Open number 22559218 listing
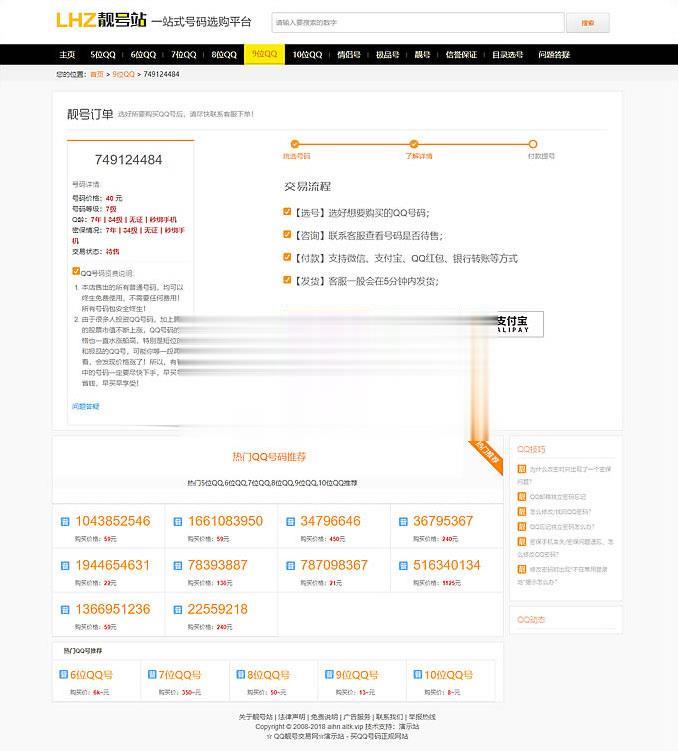678x751 pixels. point(217,609)
